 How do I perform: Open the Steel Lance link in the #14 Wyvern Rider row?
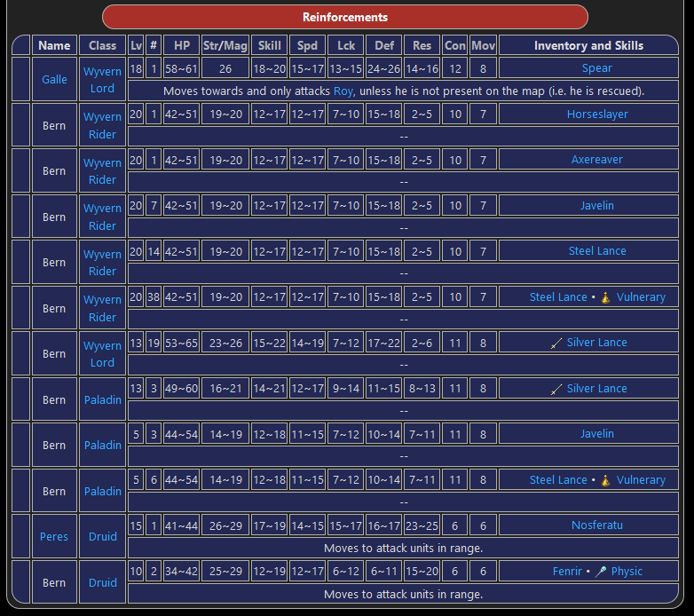click(597, 251)
